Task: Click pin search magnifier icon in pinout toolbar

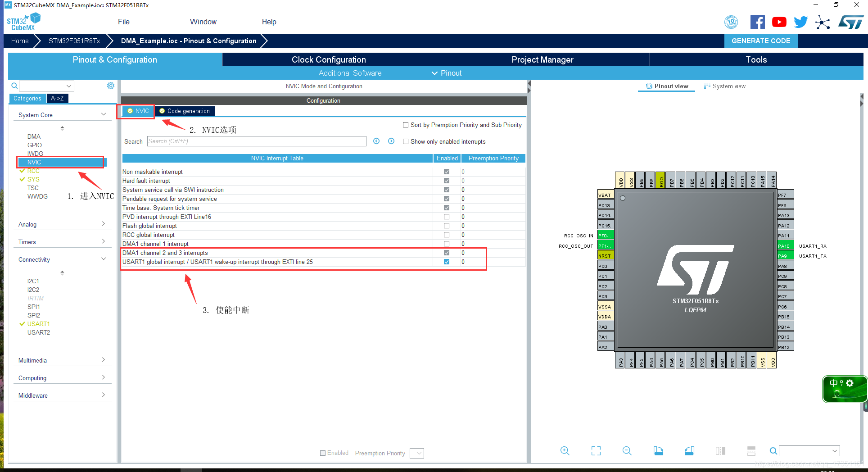Action: pyautogui.click(x=773, y=451)
